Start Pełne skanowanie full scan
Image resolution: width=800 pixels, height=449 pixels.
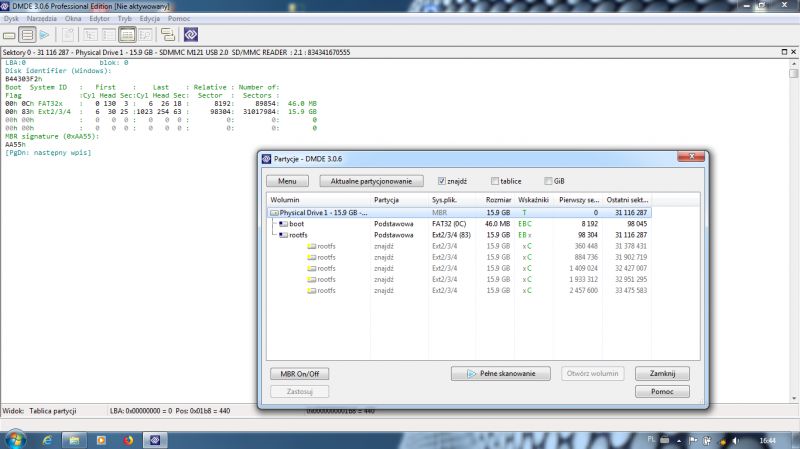[x=501, y=373]
